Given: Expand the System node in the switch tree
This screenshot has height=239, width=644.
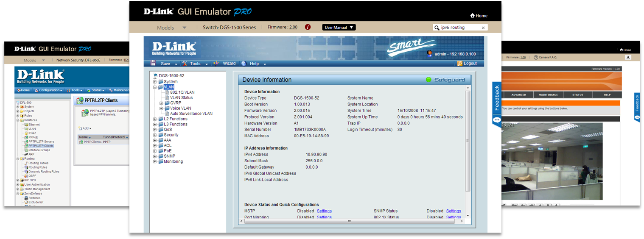Looking at the screenshot, I should tap(155, 82).
